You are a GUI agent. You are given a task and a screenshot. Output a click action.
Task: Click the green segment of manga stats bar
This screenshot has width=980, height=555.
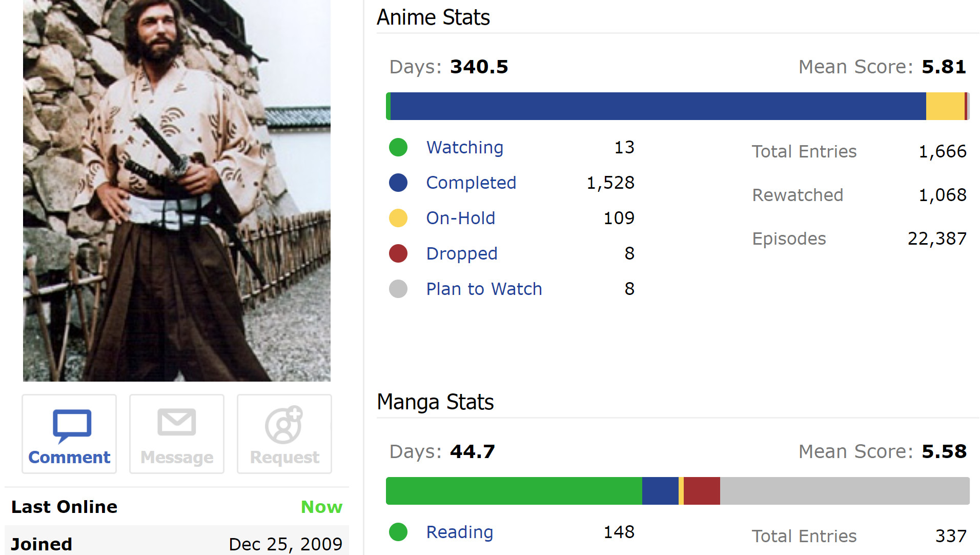tap(514, 491)
